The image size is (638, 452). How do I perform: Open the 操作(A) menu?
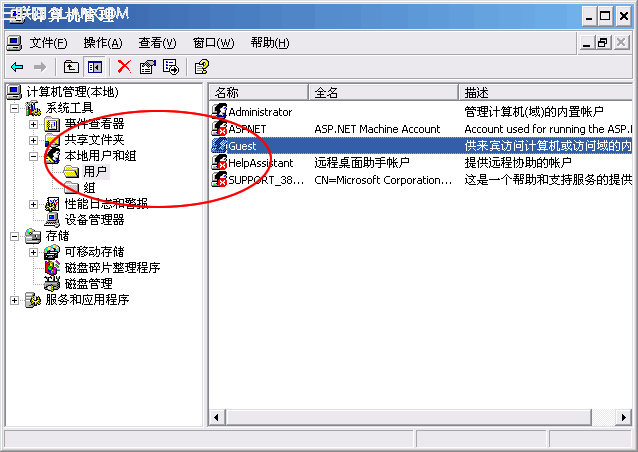[103, 43]
